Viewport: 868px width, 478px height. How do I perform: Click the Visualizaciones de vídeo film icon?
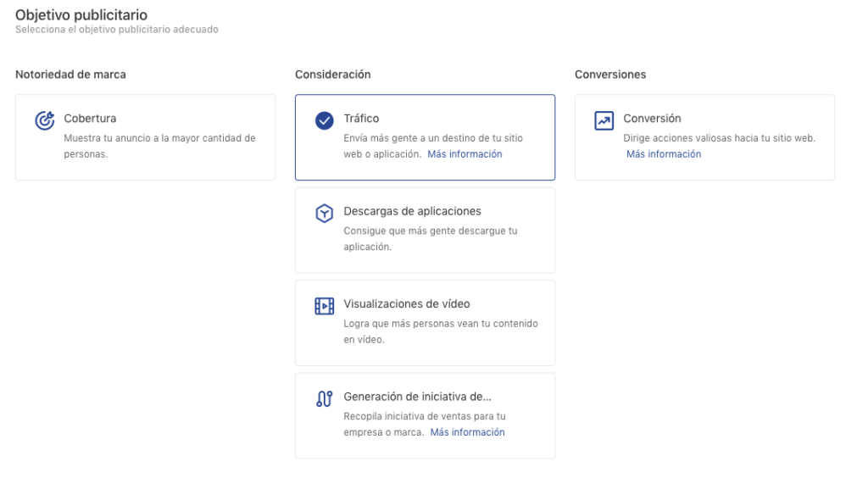point(325,306)
